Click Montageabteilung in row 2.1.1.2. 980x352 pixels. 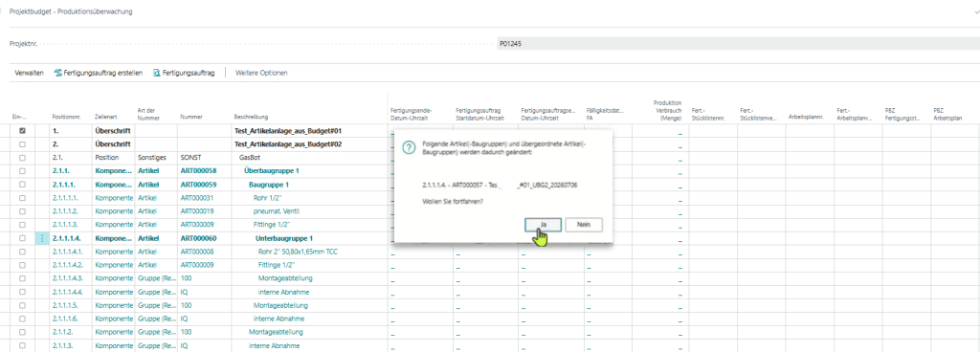[x=277, y=332]
